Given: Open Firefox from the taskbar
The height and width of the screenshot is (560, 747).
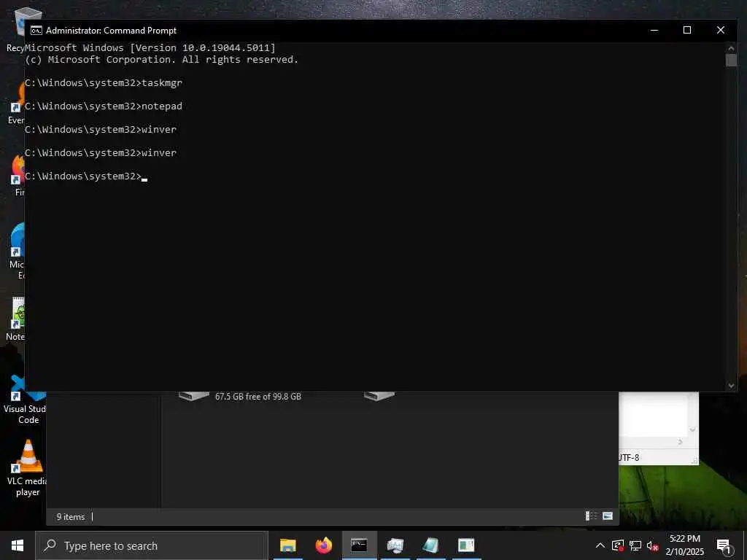Looking at the screenshot, I should [323, 545].
